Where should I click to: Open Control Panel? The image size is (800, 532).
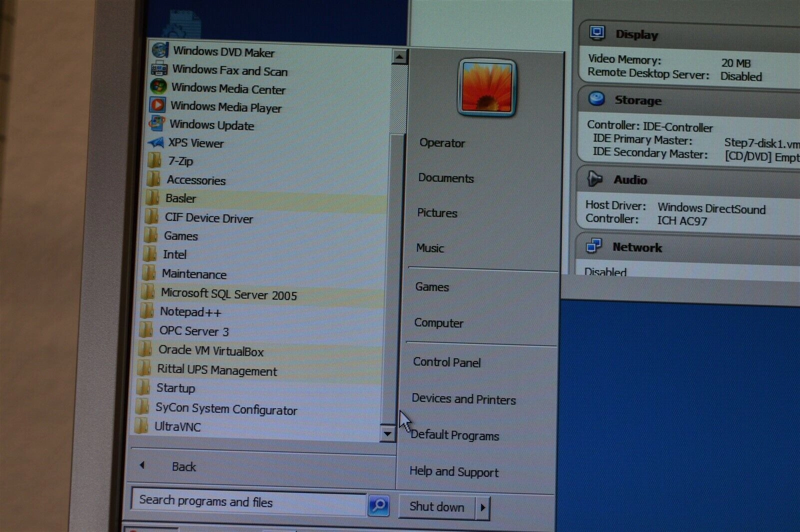tap(447, 362)
